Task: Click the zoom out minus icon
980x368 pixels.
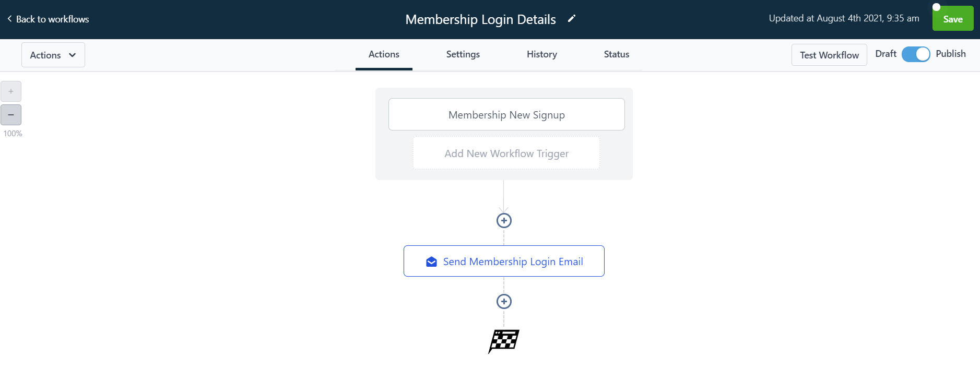Action: (11, 115)
